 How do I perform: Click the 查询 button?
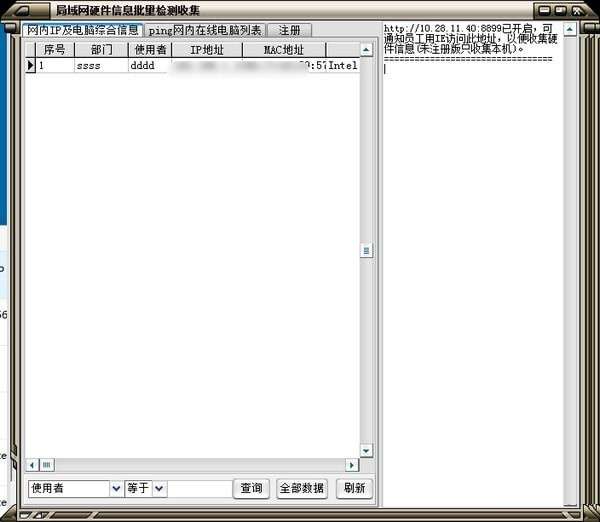pos(251,488)
